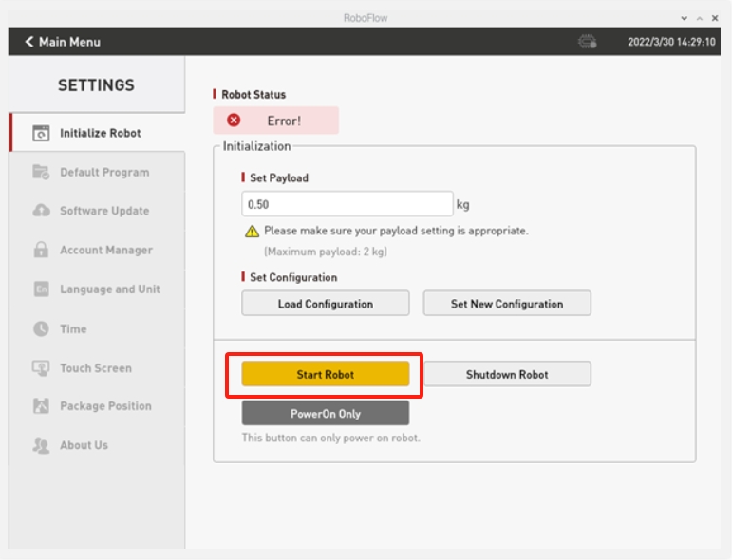This screenshot has height=560, width=732.
Task: Open the About Us page
Action: pyautogui.click(x=97, y=446)
